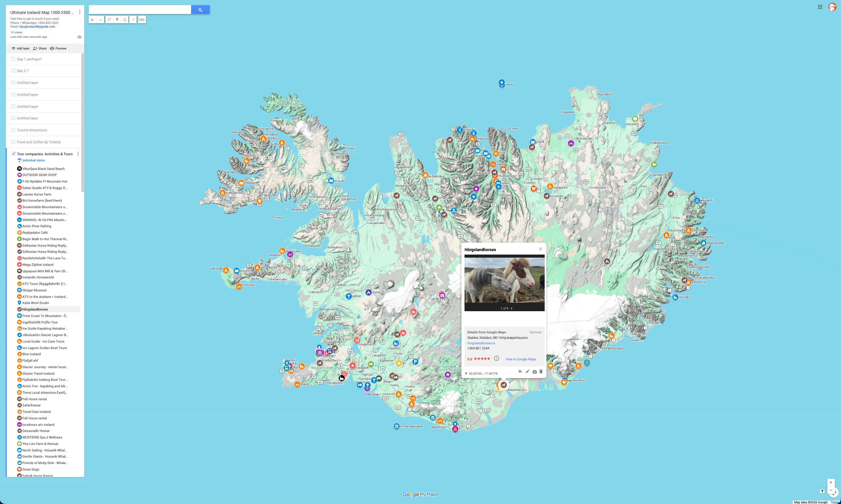
Task: Click the rating info circle icon
Action: click(497, 359)
